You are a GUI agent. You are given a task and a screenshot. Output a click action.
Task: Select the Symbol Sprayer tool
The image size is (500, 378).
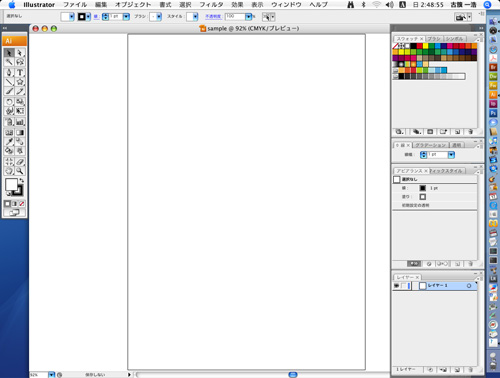coord(9,122)
